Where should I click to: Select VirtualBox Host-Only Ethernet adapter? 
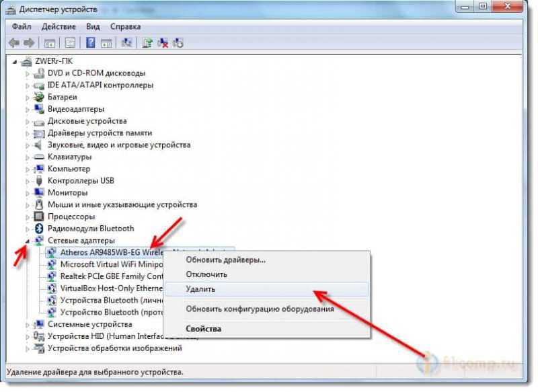105,288
